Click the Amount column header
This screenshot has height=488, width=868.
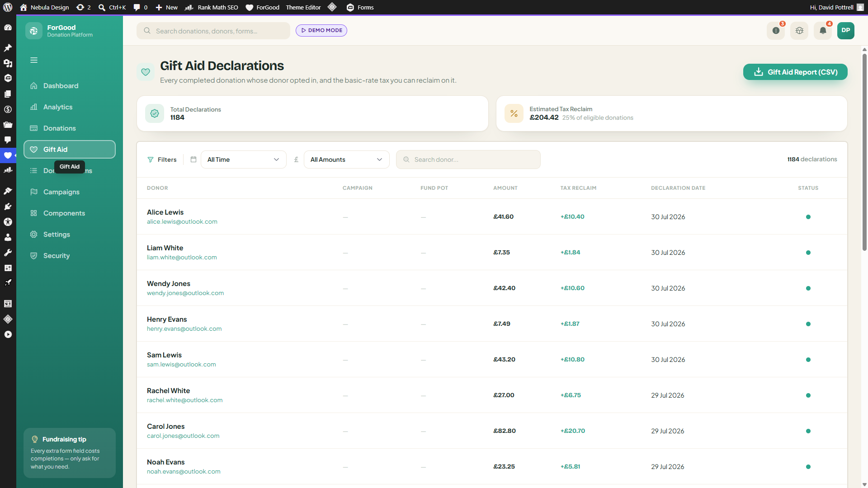505,188
